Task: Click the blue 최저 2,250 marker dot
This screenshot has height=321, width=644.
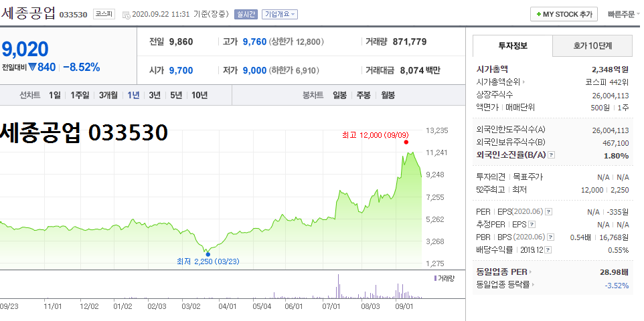Action: click(x=208, y=254)
